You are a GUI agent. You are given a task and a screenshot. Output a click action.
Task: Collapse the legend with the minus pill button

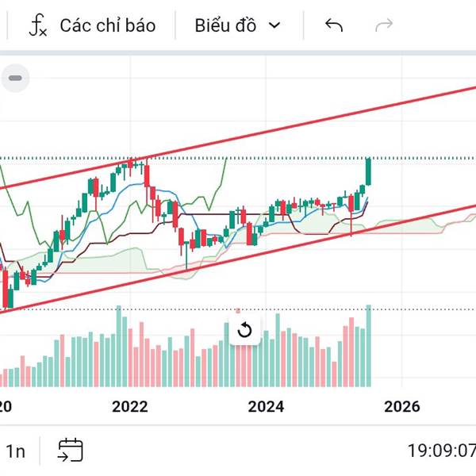15,78
